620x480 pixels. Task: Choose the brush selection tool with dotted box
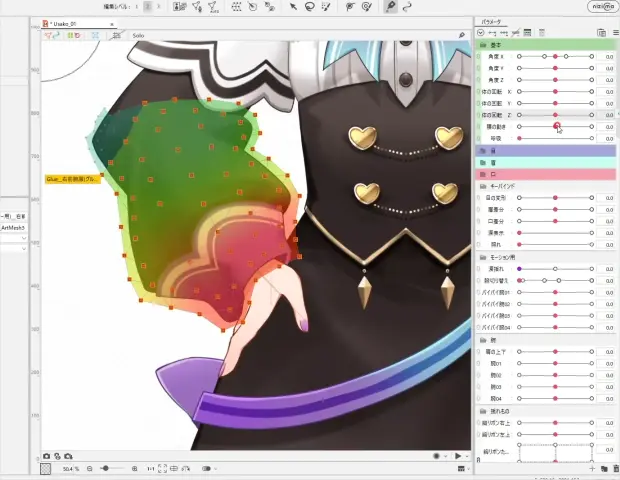326,6
